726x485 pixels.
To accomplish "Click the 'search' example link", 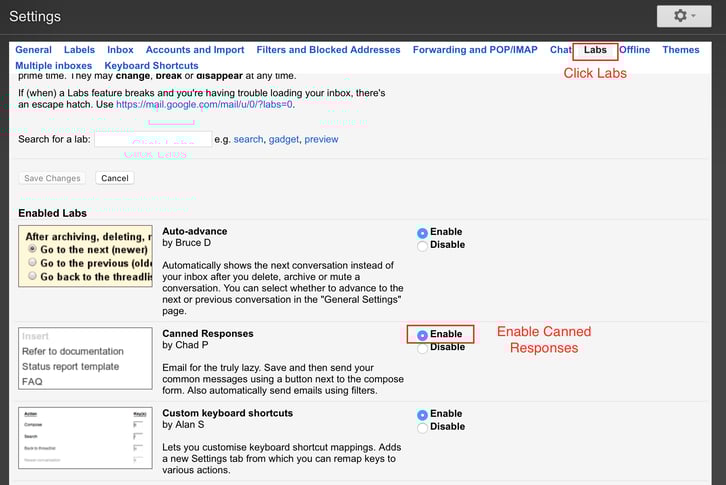I will (248, 139).
